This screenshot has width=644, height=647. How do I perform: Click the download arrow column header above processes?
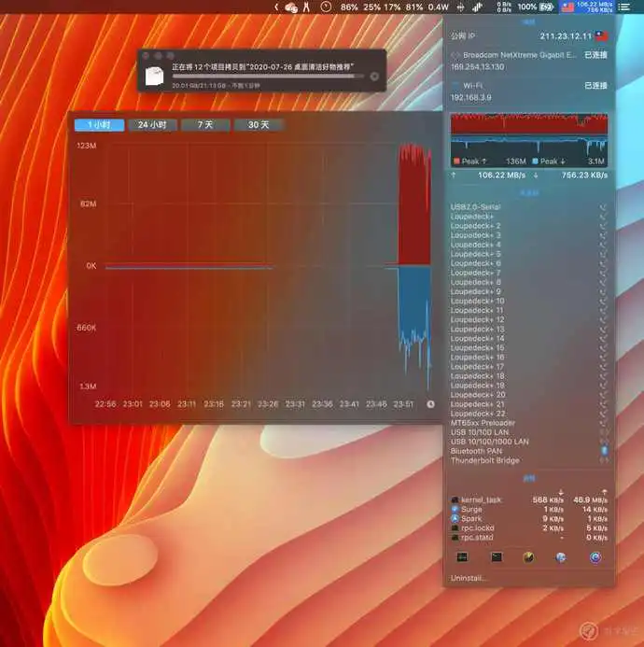561,492
